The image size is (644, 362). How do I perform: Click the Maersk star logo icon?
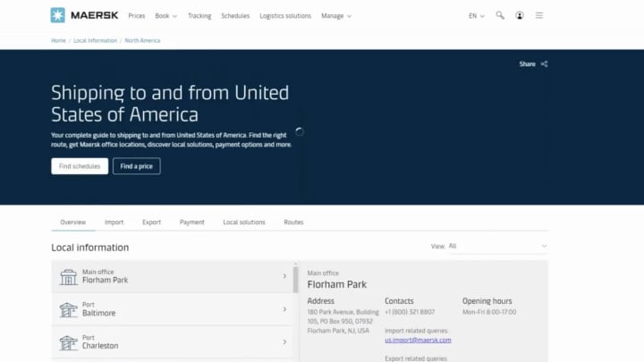coord(58,15)
